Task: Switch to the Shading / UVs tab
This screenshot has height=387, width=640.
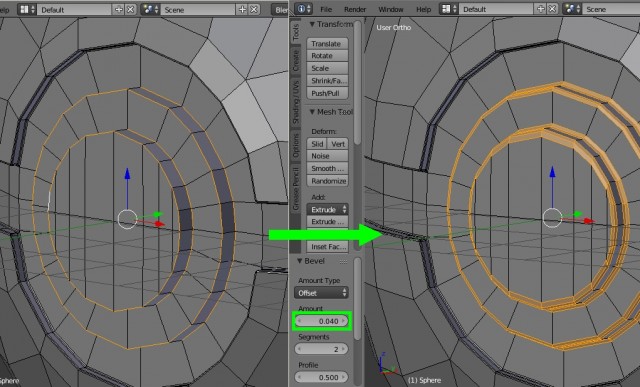Action: click(x=296, y=102)
